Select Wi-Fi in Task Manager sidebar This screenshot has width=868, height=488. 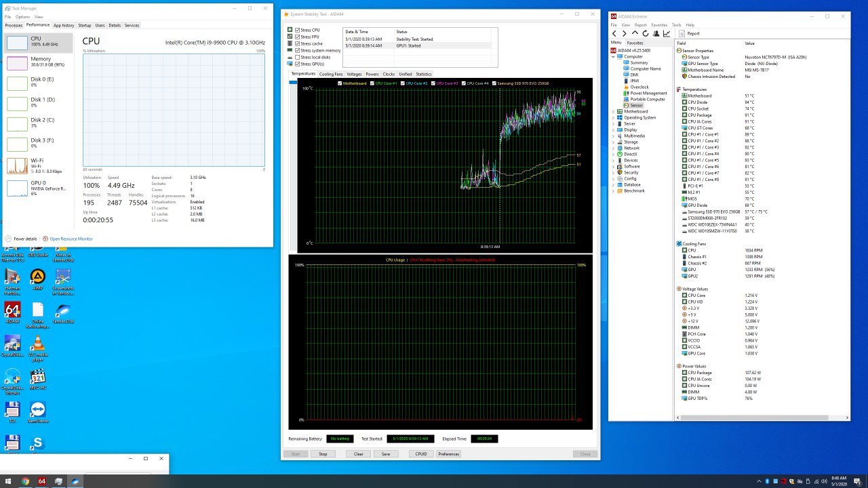(x=38, y=165)
